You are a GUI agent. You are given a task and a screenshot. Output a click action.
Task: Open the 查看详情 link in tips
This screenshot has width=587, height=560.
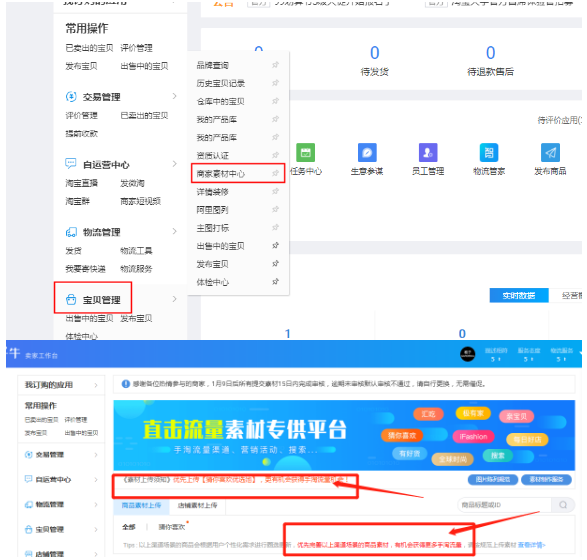click(x=532, y=545)
